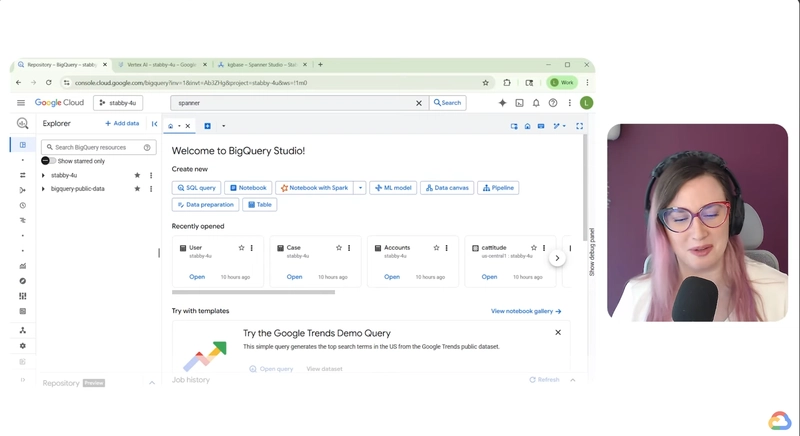This screenshot has height=436, width=800.
Task: Open the Gemini AI sparkle icon
Action: coord(503,103)
